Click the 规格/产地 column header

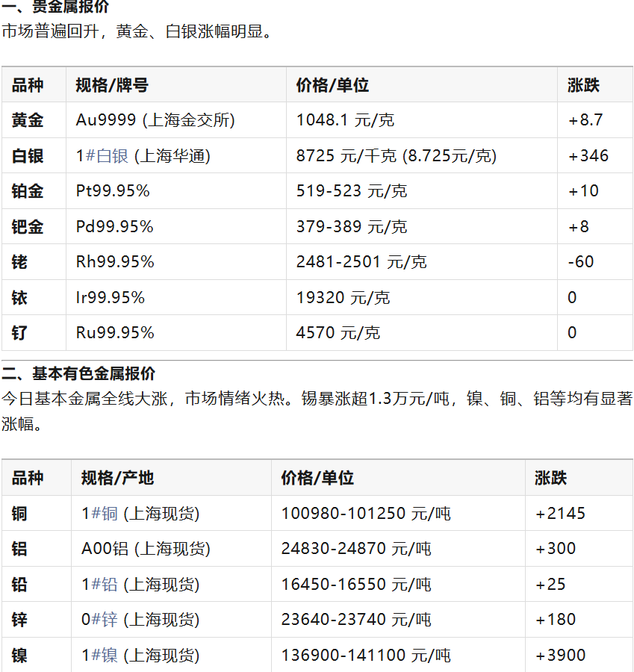pos(117,478)
